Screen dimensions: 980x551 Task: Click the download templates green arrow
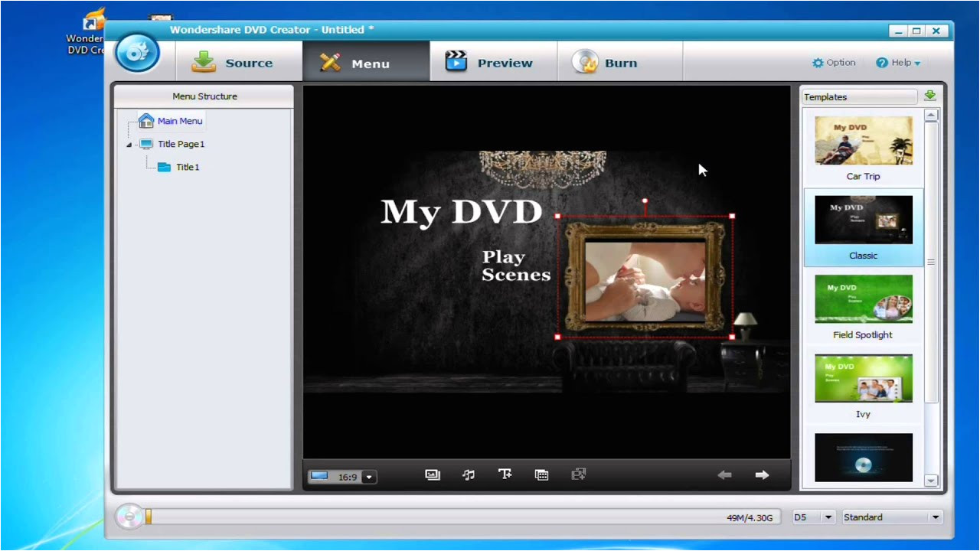point(929,96)
